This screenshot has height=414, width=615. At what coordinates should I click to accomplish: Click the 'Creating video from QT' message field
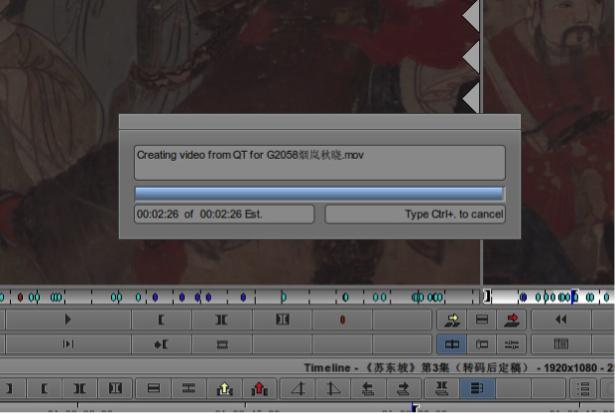click(x=320, y=162)
